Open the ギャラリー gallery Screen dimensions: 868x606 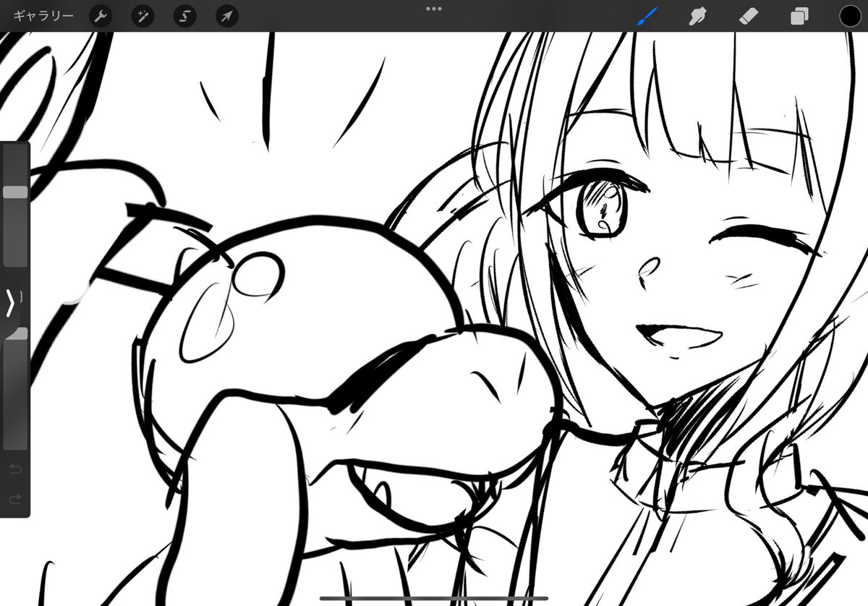tap(43, 16)
